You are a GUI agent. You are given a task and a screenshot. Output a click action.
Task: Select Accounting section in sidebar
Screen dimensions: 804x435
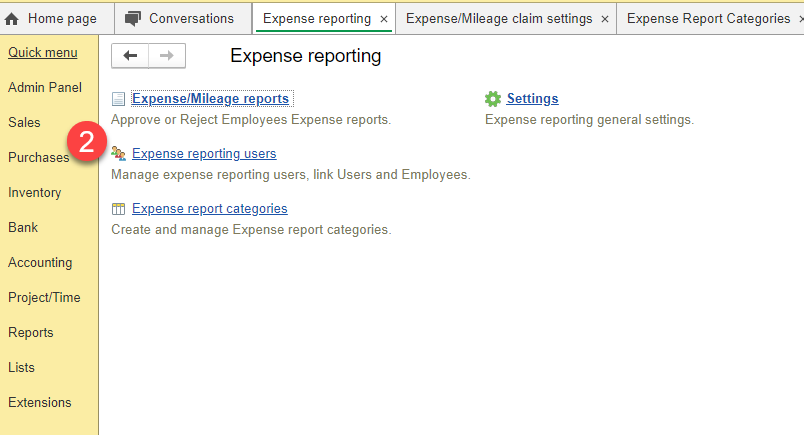point(40,262)
